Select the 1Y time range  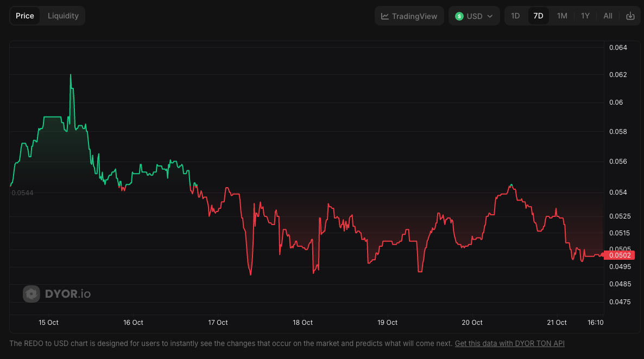point(585,16)
